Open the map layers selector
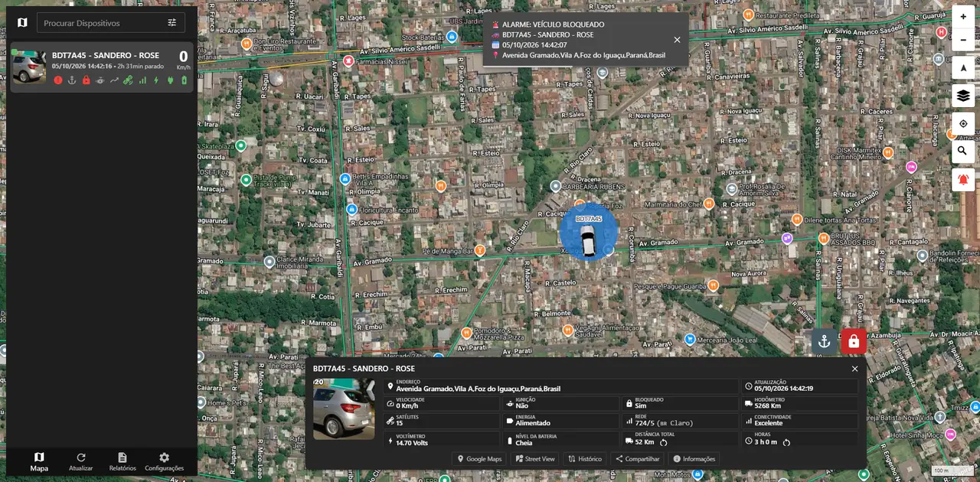Viewport: 980px width, 482px height. tap(963, 96)
